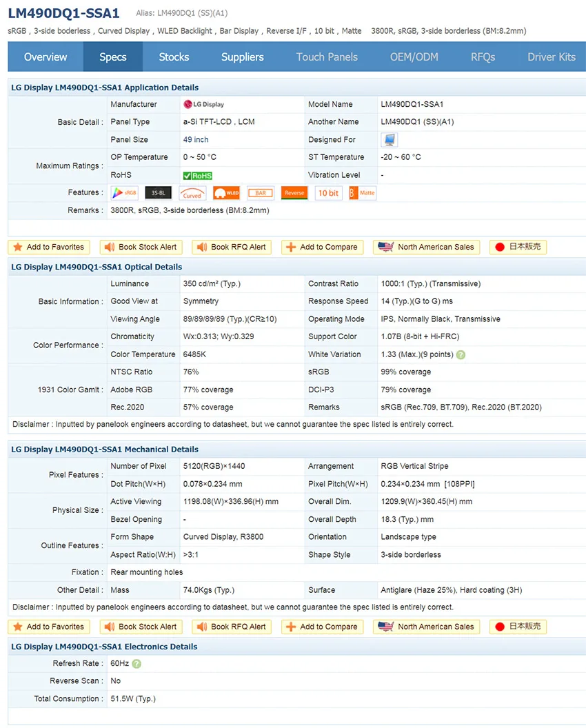Click upper 日本販売 button

(x=518, y=247)
